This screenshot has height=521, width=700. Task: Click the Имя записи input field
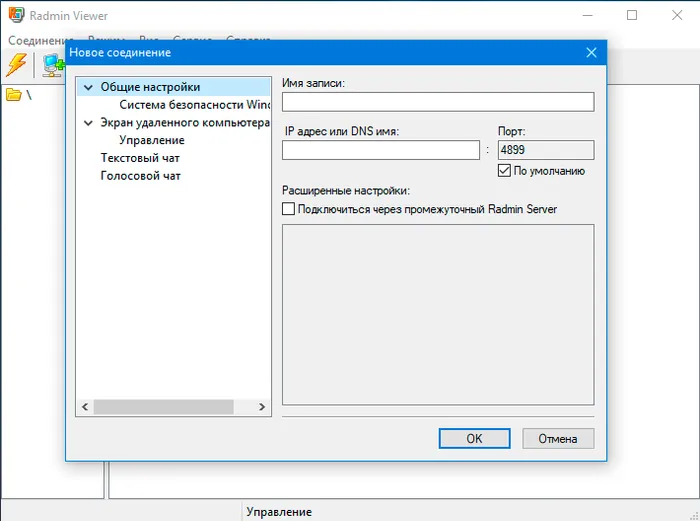pos(438,102)
